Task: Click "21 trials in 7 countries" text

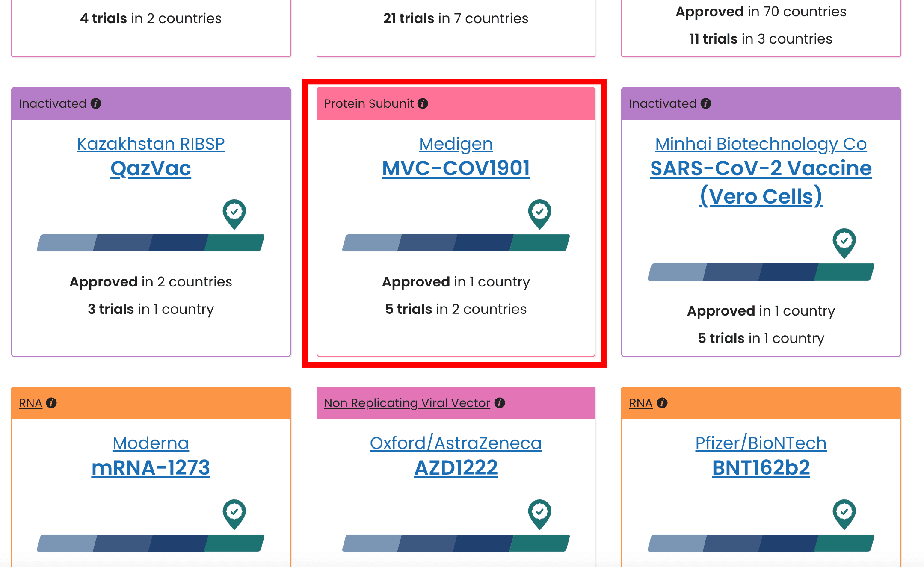Action: click(456, 18)
